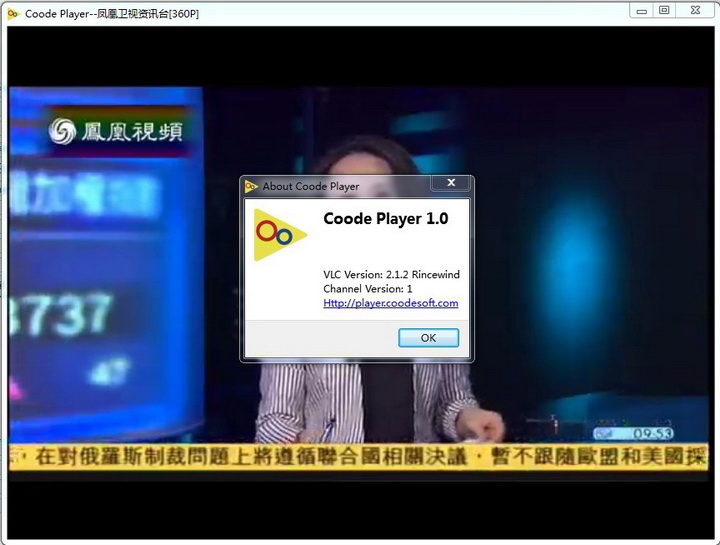The image size is (720, 545).
Task: Click the "About Coode Player" dialog title
Action: coord(311,186)
